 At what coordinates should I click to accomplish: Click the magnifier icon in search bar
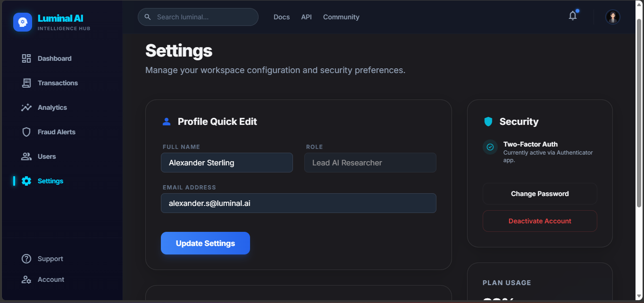(x=148, y=17)
